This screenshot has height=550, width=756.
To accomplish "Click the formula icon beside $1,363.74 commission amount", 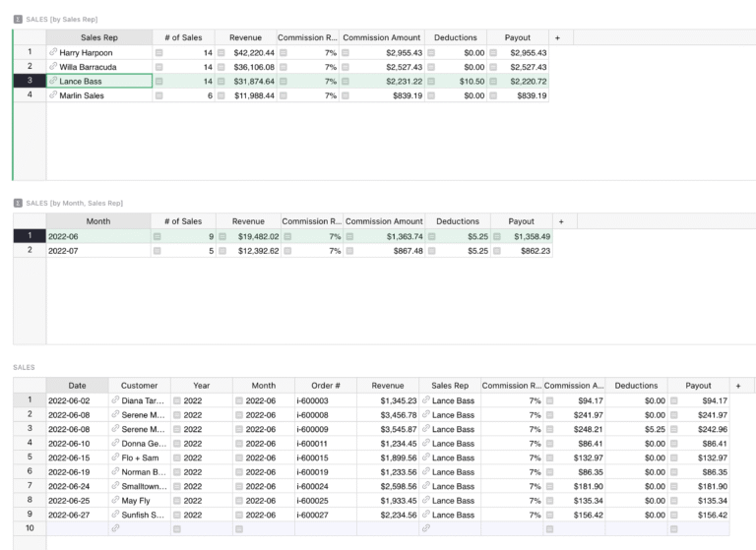I will click(349, 237).
